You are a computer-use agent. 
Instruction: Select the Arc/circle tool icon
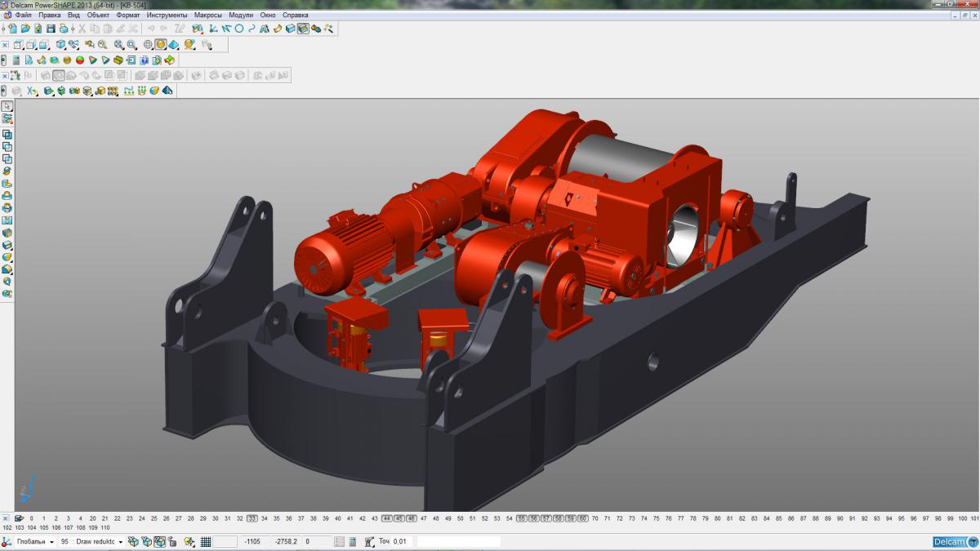(x=239, y=28)
